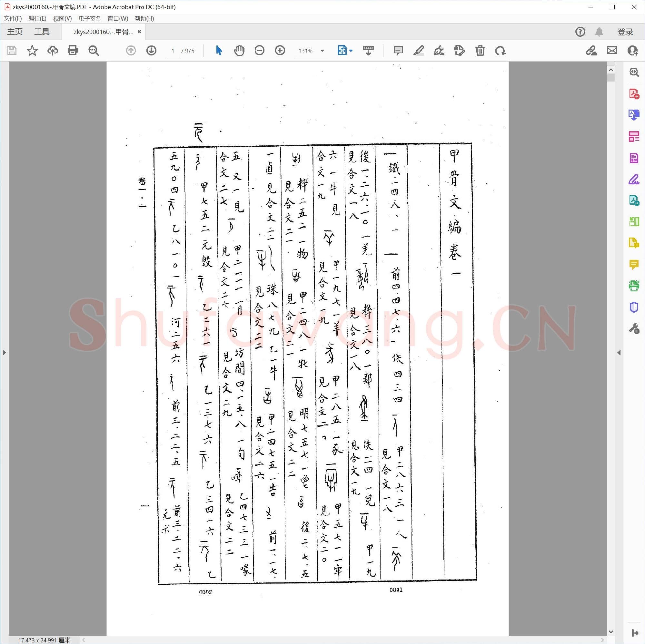Open the zoom percentage dropdown
This screenshot has height=644, width=645.
point(322,51)
